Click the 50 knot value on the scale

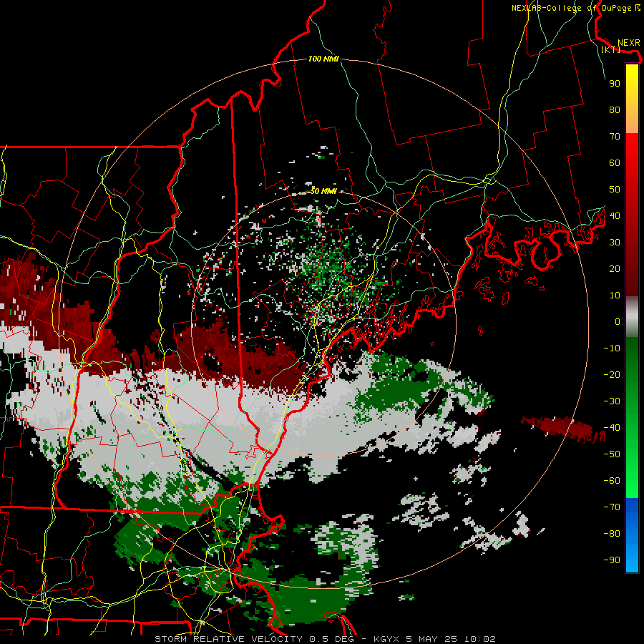point(615,190)
